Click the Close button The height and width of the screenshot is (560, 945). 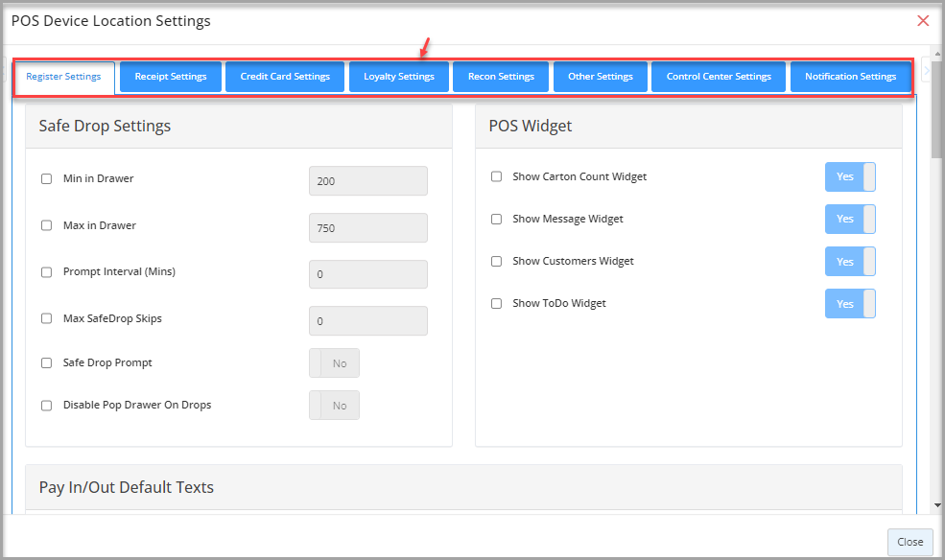tap(910, 542)
